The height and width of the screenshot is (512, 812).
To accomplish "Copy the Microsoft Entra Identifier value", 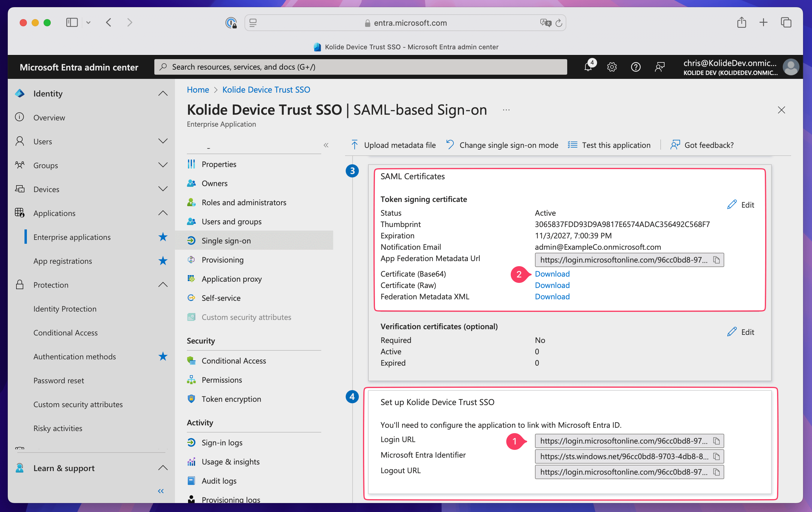I will (716, 456).
